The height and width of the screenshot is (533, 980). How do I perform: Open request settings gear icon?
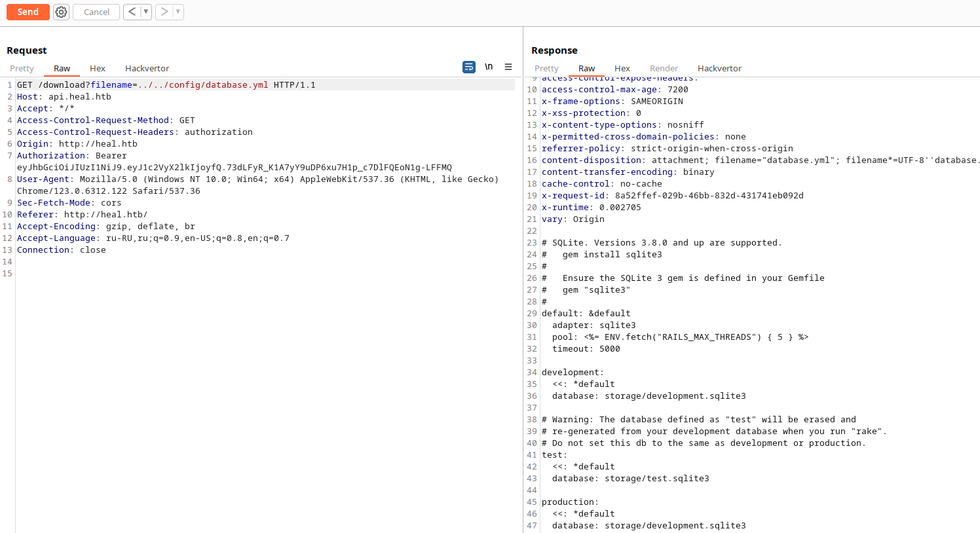pyautogui.click(x=61, y=12)
